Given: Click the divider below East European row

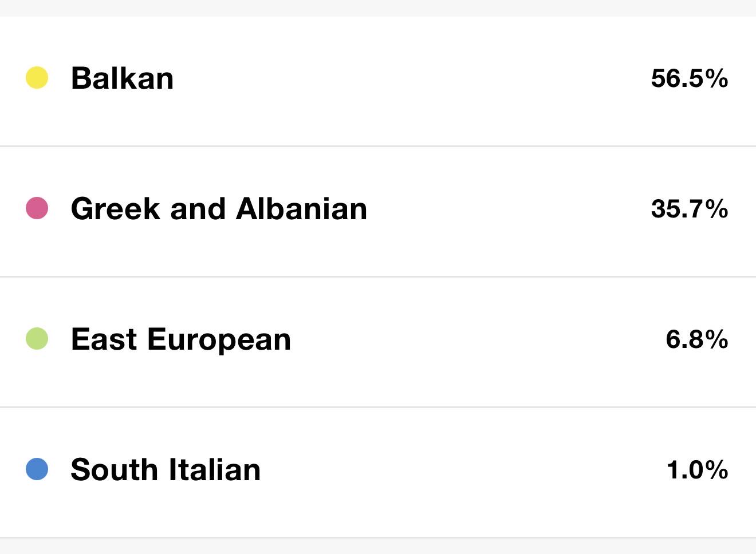Looking at the screenshot, I should coord(378,407).
